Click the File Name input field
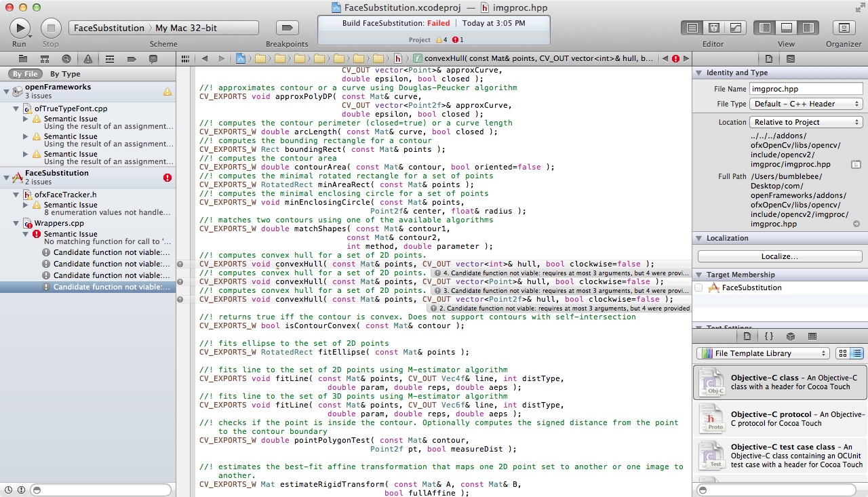Image resolution: width=868 pixels, height=497 pixels. coord(806,89)
